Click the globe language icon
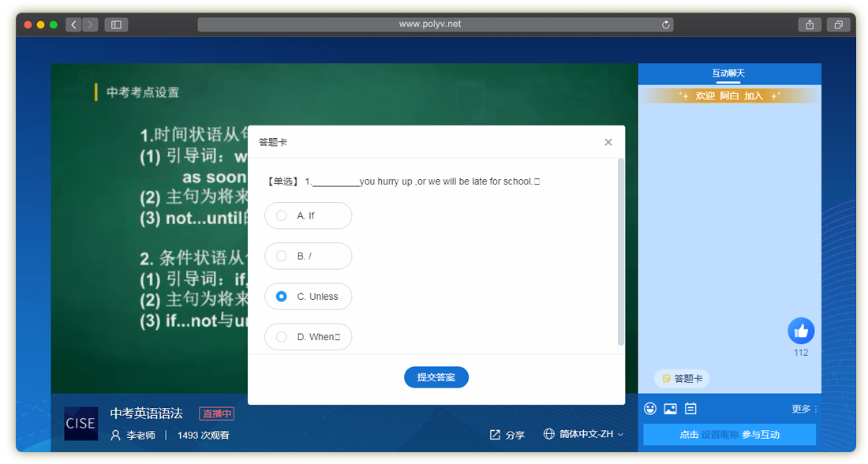Viewport: 868px width, 464px height. click(549, 434)
